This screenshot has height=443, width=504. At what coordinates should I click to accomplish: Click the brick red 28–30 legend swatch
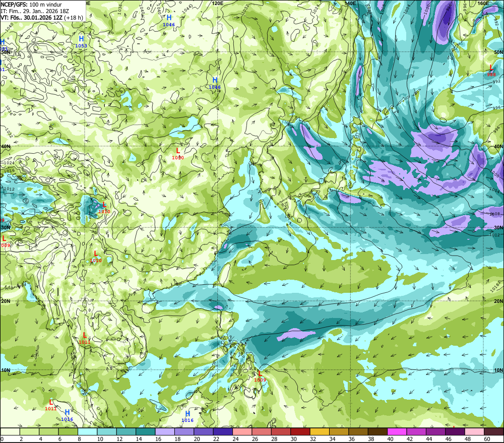(281, 431)
